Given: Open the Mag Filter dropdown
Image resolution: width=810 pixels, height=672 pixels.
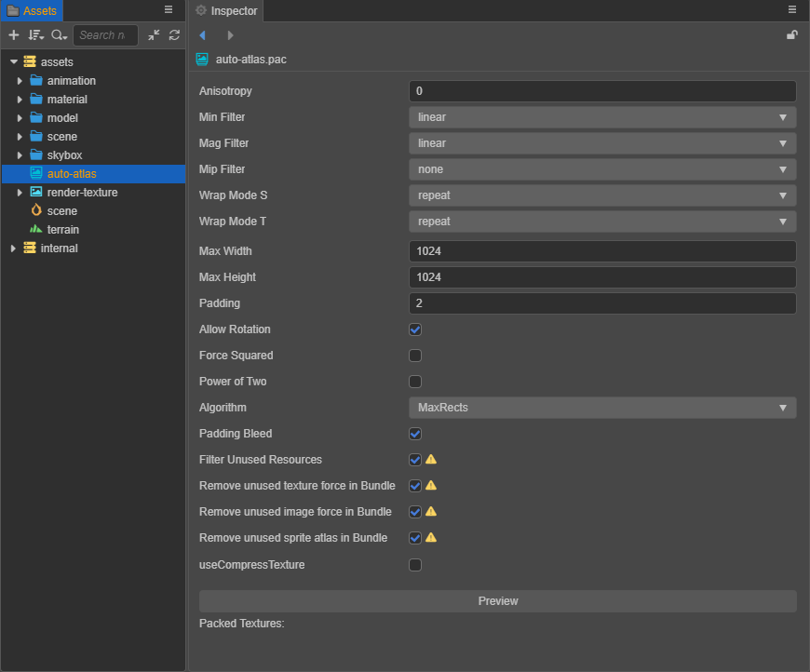Looking at the screenshot, I should click(x=602, y=143).
